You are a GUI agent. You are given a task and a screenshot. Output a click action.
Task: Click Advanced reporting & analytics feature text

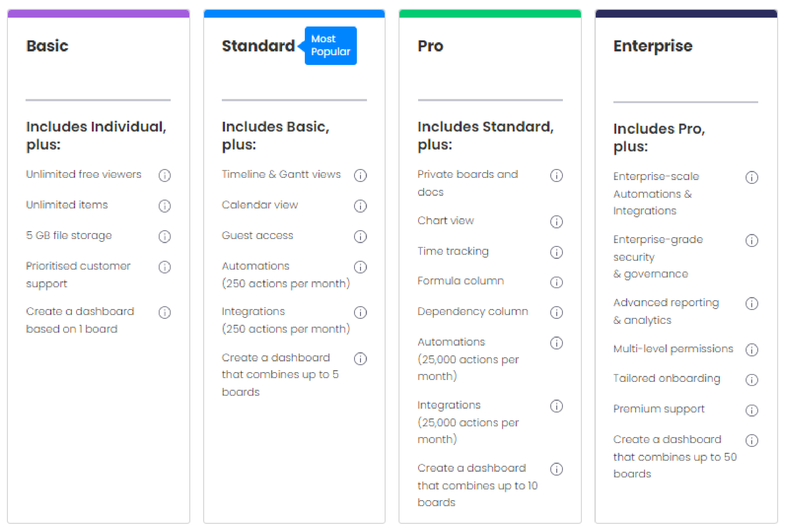(x=666, y=311)
